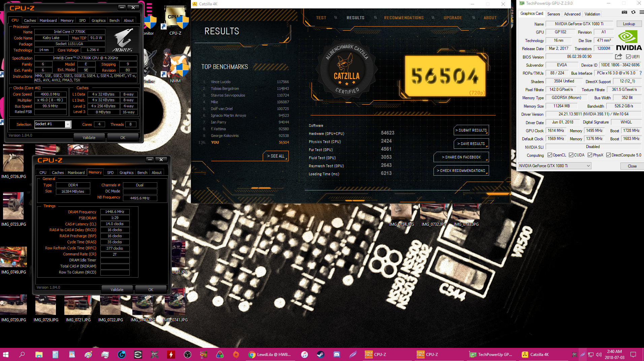Viewport: 644px width, 361px height.
Task: Click CHECK RECOMMENDATIONS in Catzilla
Action: (461, 171)
